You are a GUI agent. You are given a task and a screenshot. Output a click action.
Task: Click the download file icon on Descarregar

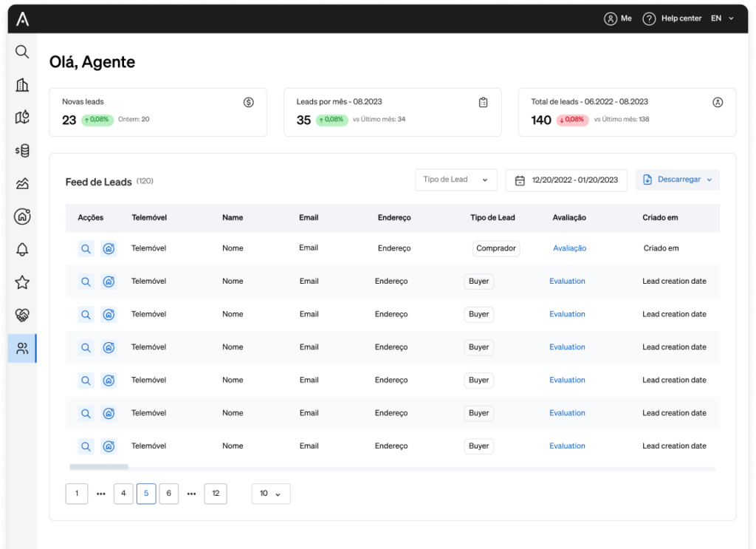click(647, 180)
